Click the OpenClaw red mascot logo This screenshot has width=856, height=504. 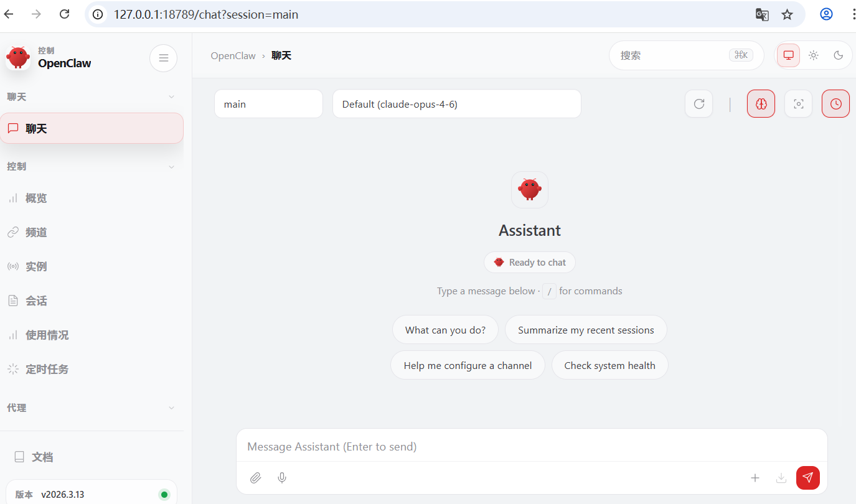click(18, 57)
